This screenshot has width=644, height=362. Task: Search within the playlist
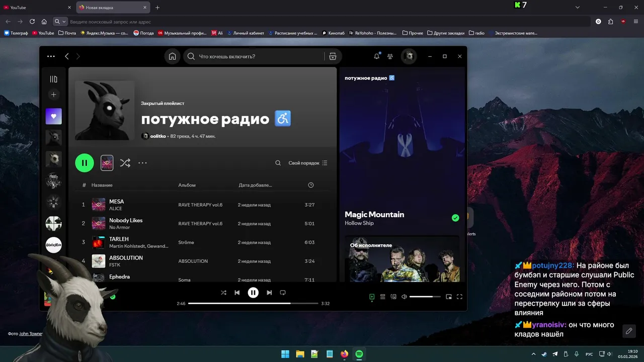point(278,163)
